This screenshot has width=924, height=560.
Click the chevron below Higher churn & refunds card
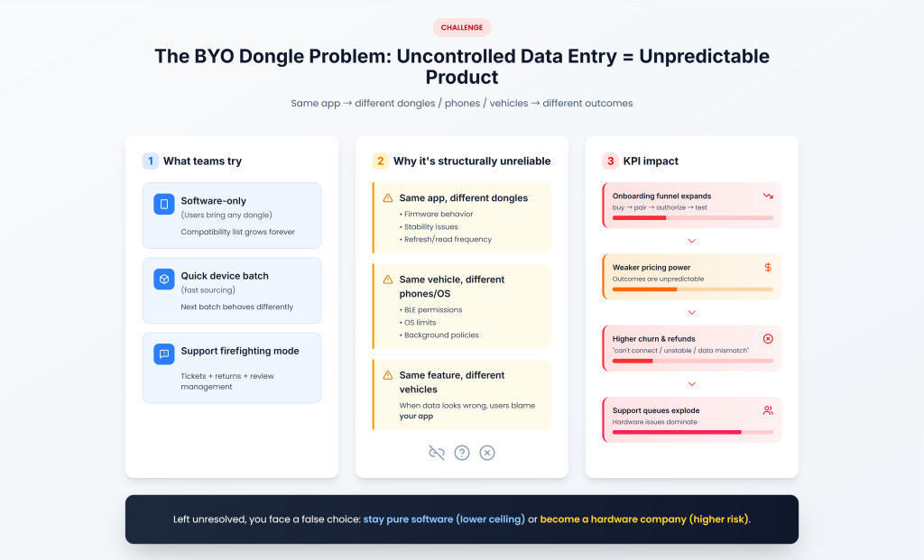tap(692, 384)
